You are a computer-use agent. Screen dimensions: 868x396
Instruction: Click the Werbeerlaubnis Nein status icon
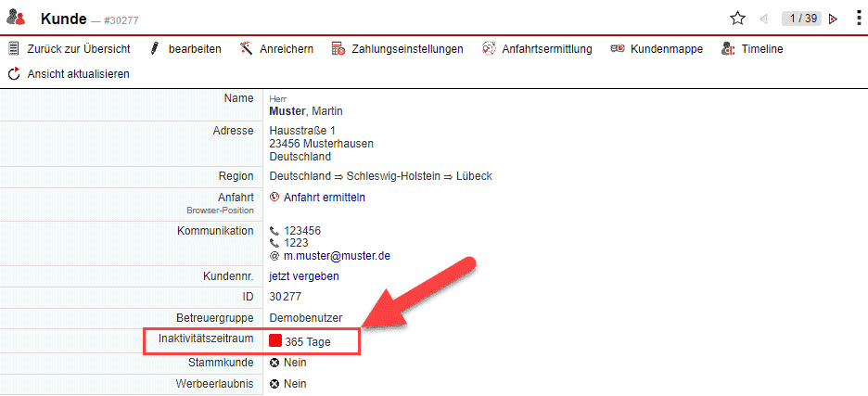pyautogui.click(x=274, y=384)
